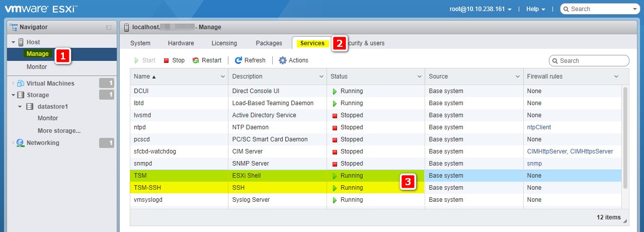Viewport: 644px width, 232px height.
Task: Select Monitor under Host in Navigator
Action: 37,67
